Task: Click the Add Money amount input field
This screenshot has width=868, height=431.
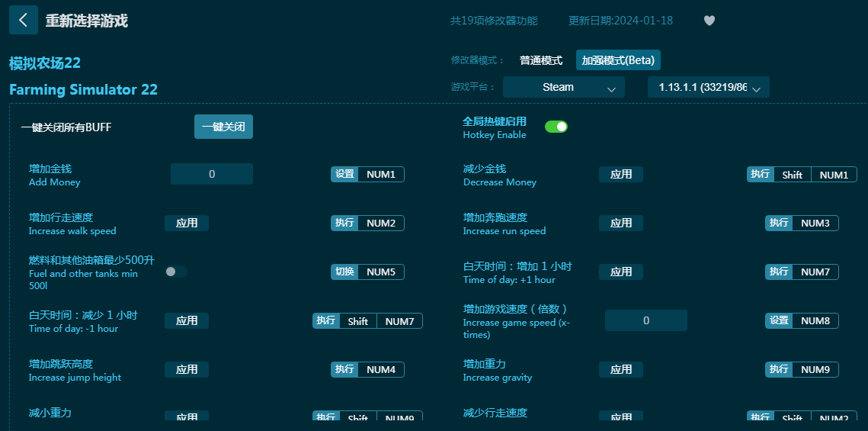Action: [x=211, y=174]
